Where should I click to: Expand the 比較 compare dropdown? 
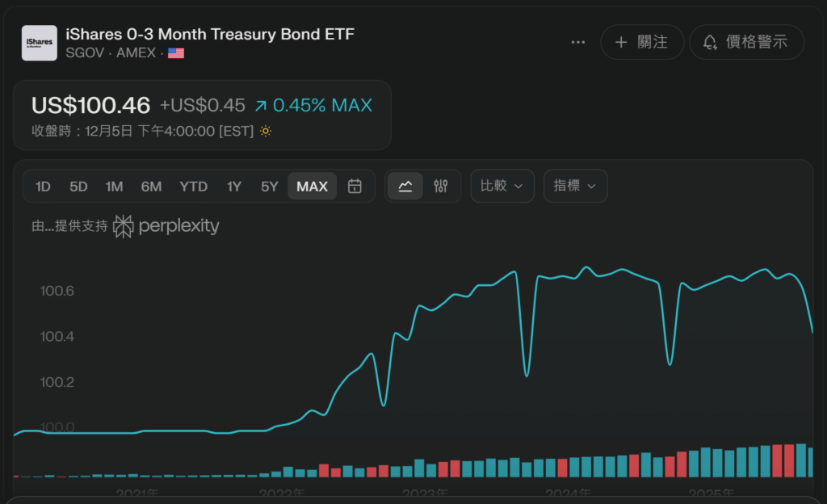(502, 186)
